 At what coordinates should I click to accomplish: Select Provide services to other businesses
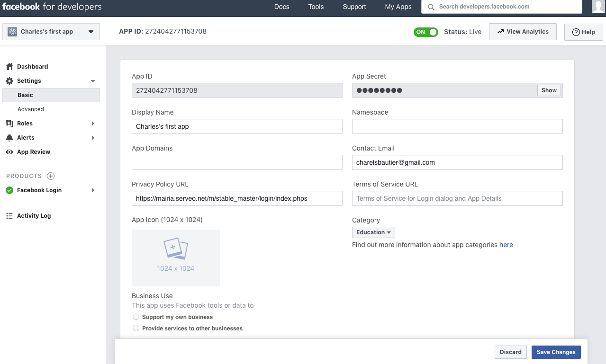click(136, 328)
